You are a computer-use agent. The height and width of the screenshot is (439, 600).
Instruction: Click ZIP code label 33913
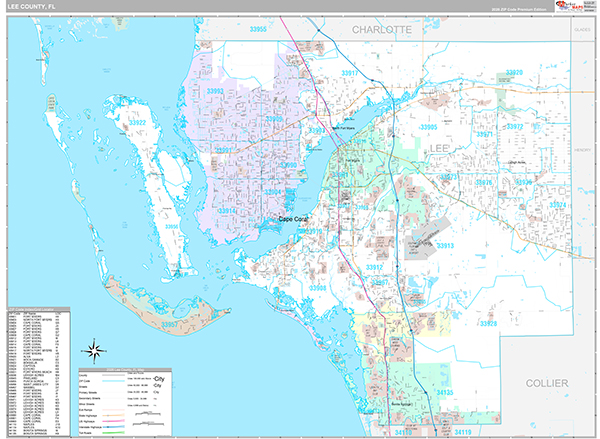[445, 246]
